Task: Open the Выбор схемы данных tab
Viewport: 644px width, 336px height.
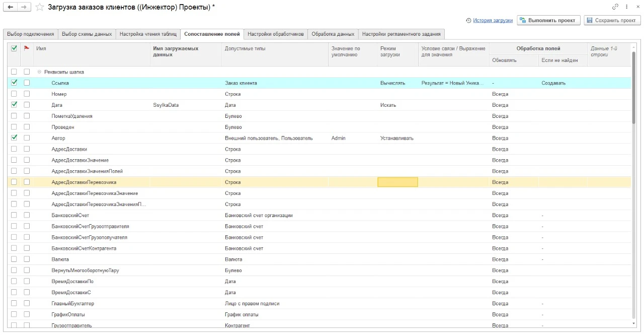Action: pyautogui.click(x=87, y=34)
